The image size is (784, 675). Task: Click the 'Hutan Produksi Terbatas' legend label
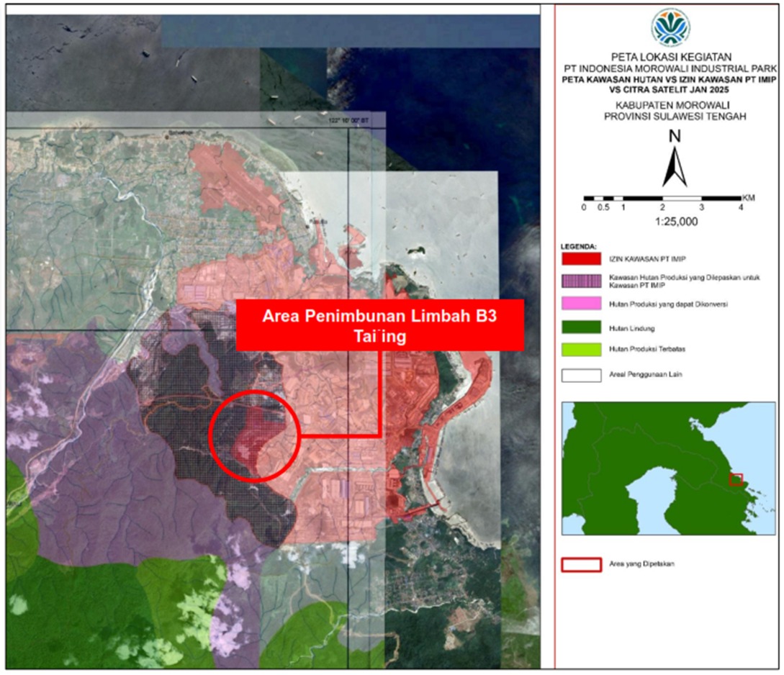pos(647,349)
